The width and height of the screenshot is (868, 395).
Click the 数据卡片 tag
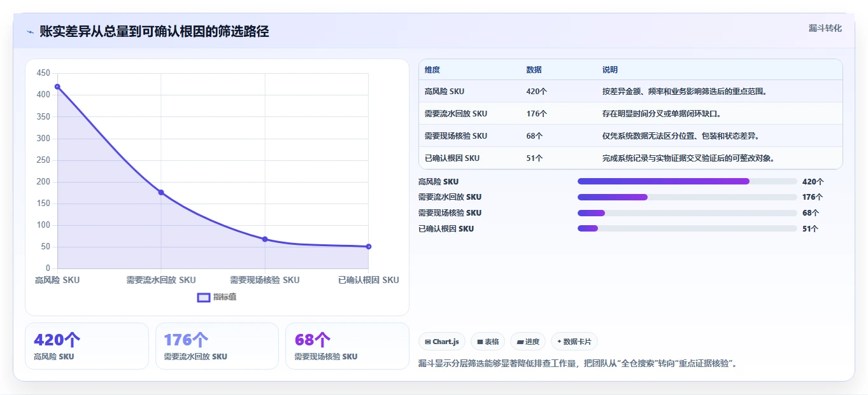(x=574, y=342)
